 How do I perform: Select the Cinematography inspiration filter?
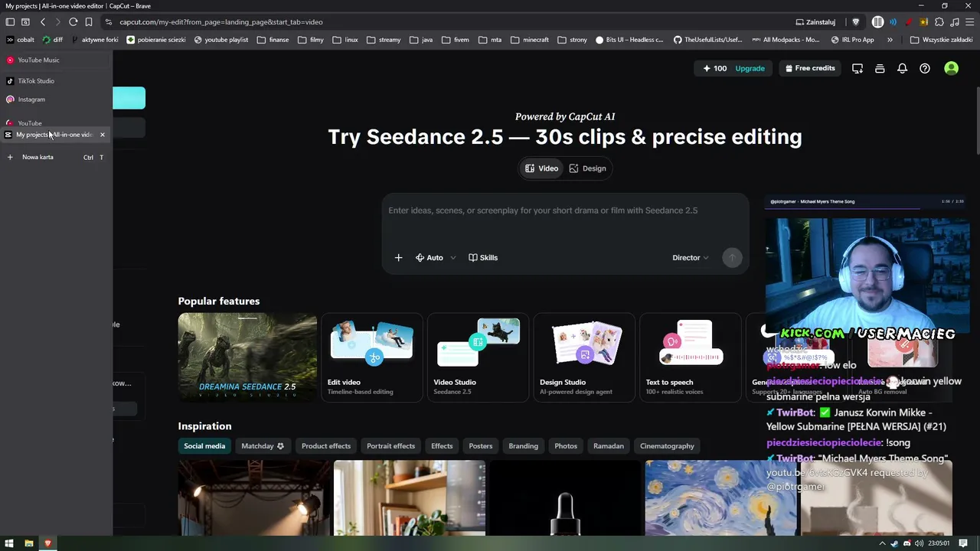click(x=667, y=446)
